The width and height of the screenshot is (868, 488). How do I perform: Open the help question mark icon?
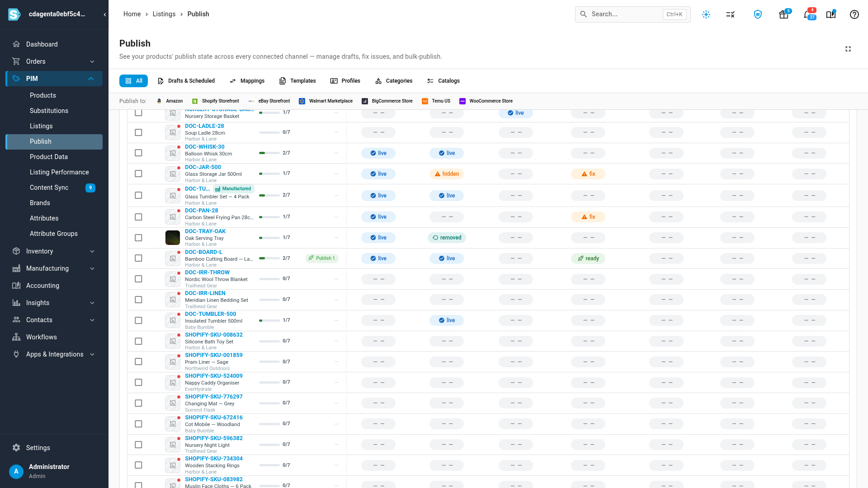click(854, 14)
